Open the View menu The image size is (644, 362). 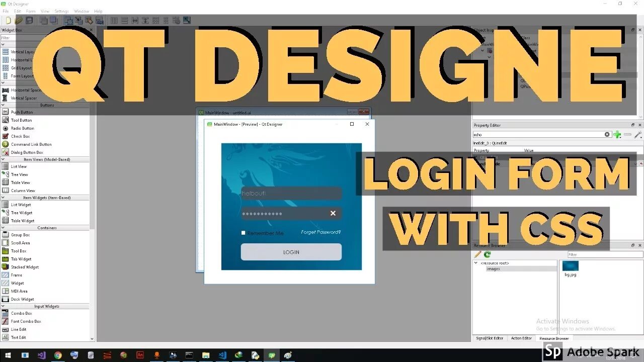pyautogui.click(x=45, y=11)
